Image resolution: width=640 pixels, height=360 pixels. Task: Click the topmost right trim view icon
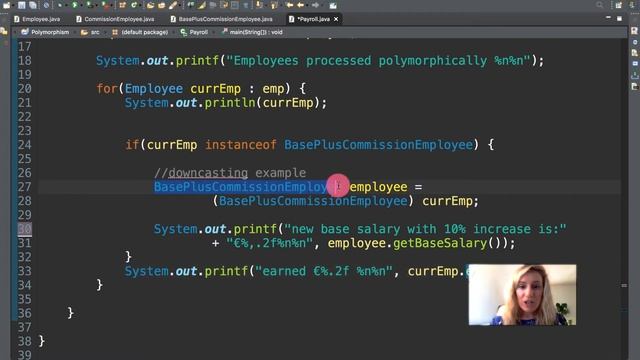pos(634,31)
